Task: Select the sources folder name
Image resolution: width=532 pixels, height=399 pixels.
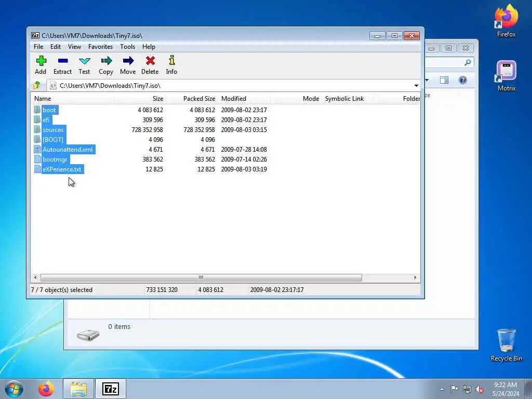Action: [x=53, y=129]
